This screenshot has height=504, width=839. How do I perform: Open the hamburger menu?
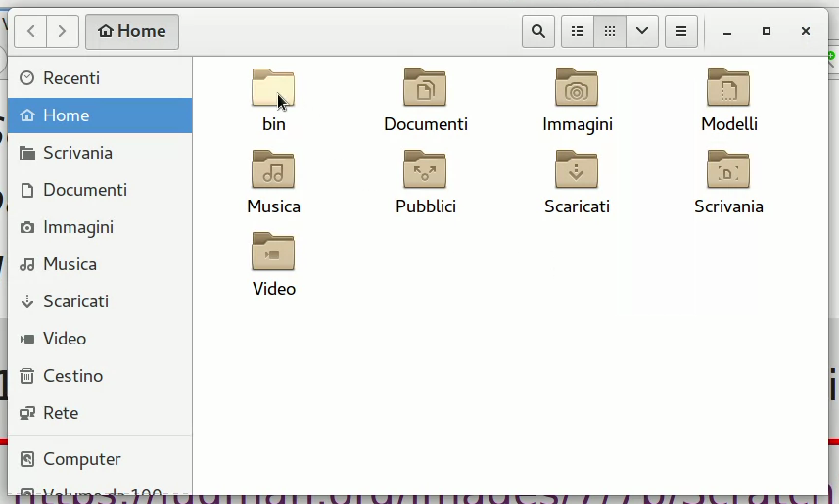tap(681, 31)
